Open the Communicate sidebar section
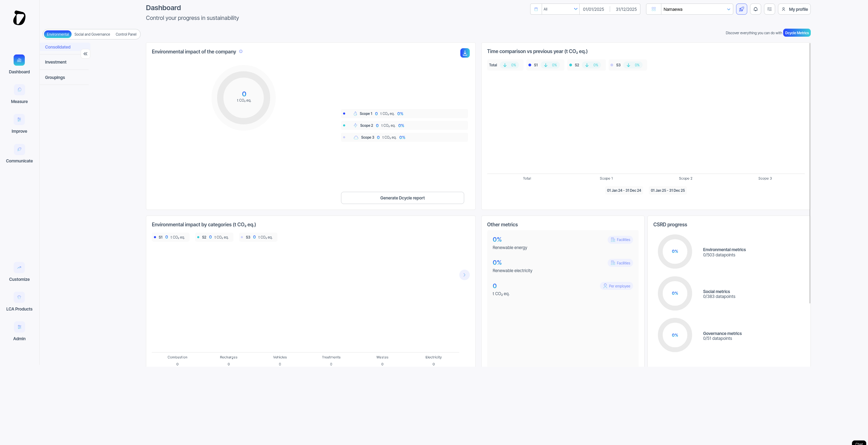This screenshot has width=868, height=445. point(19,154)
